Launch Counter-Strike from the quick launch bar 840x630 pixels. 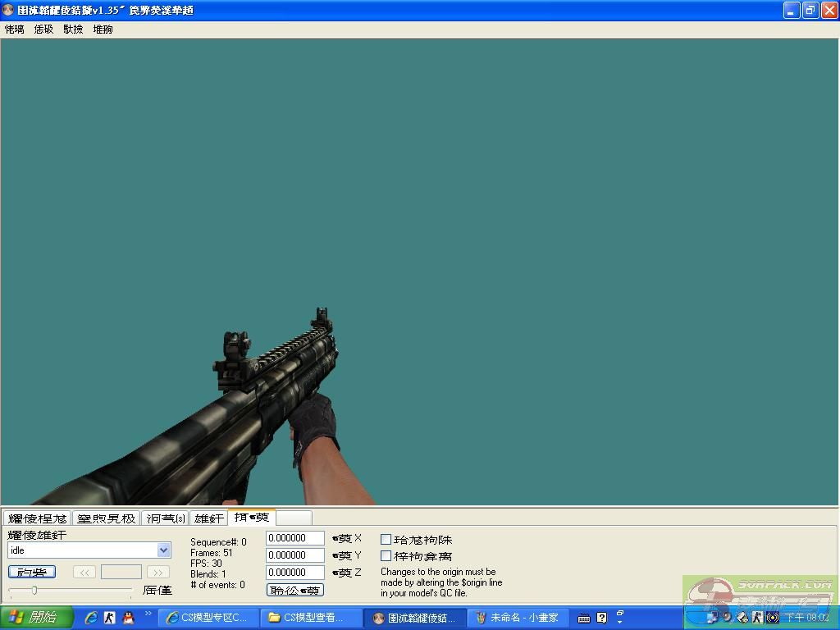109,618
